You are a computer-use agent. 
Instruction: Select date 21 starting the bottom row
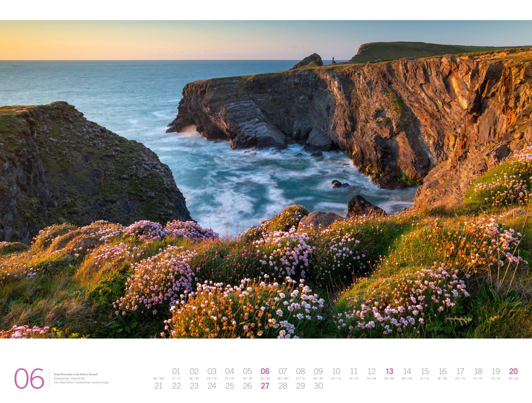(x=158, y=387)
